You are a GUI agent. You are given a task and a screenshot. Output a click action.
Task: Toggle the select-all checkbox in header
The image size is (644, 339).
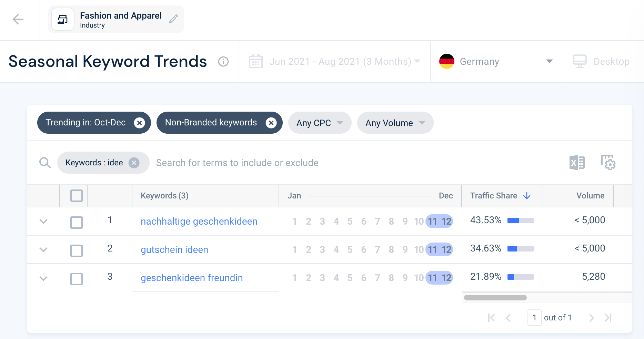click(77, 196)
